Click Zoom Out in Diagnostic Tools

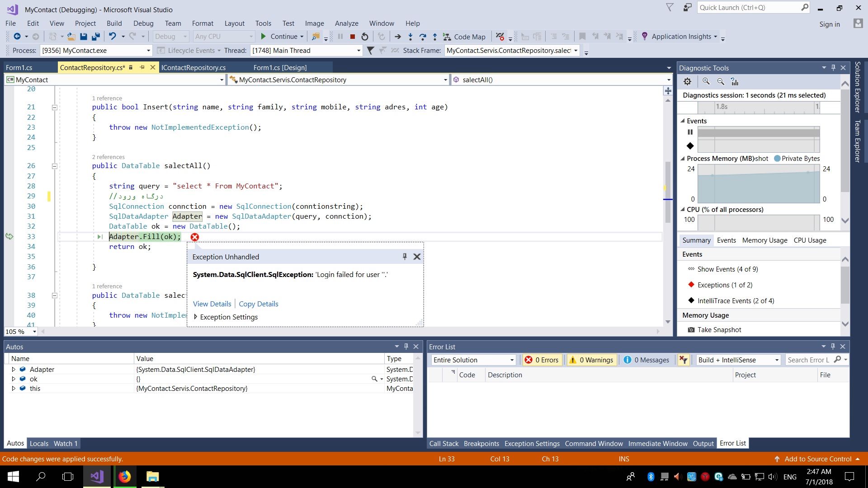tap(721, 81)
